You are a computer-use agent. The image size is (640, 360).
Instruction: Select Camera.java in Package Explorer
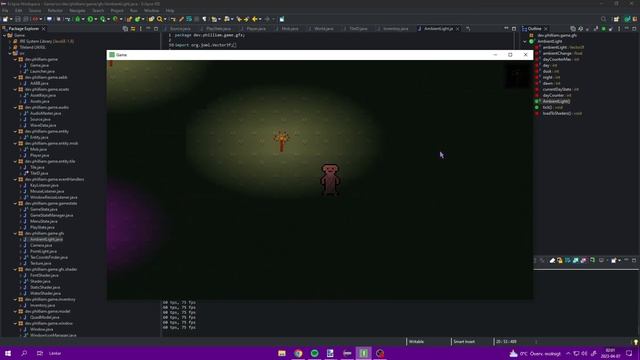41,245
